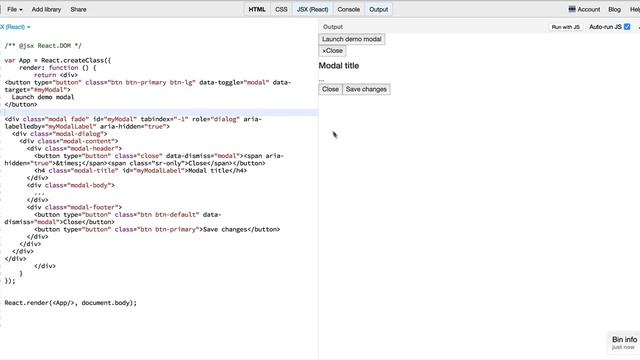640x360 pixels.
Task: Click the Account icon
Action: coord(572,9)
